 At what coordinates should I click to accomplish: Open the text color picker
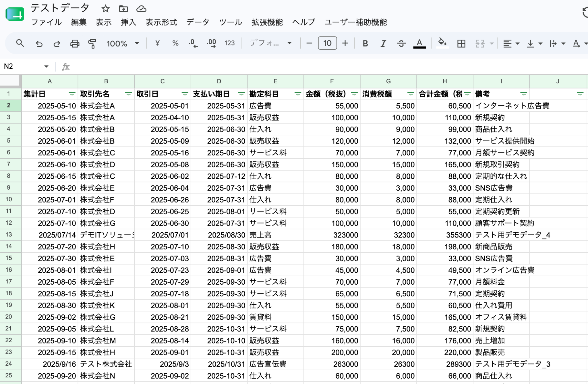pos(419,43)
